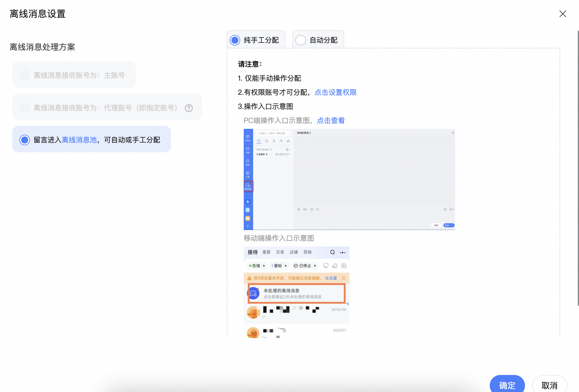
Task: Click help icon beside 代理账号 option
Action: point(189,108)
